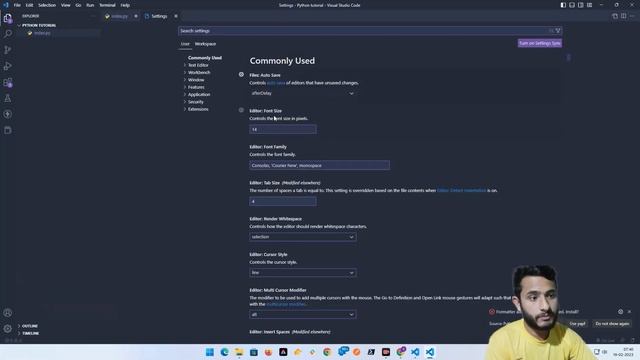This screenshot has width=640, height=360.
Task: Toggle primary side bar layout icon
Action: [563, 5]
